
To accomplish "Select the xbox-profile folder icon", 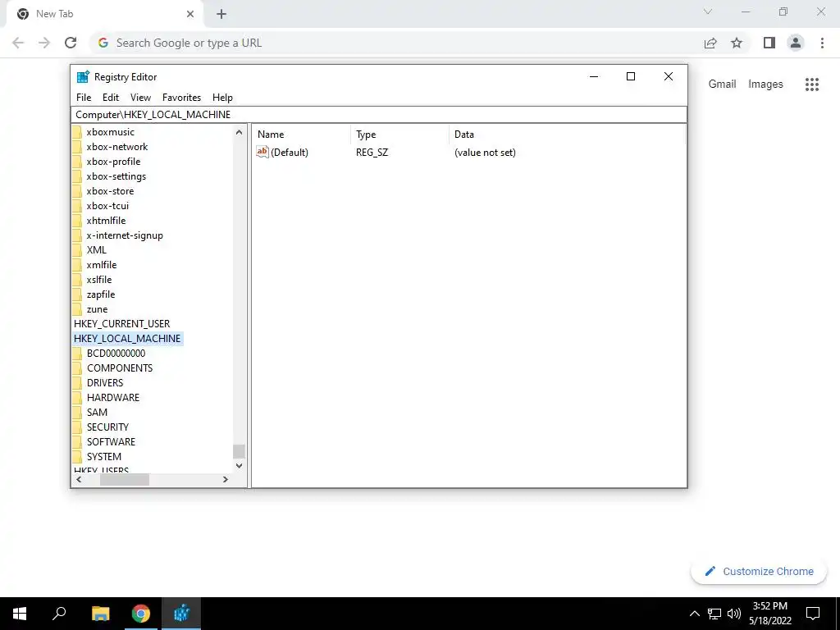I will point(77,162).
